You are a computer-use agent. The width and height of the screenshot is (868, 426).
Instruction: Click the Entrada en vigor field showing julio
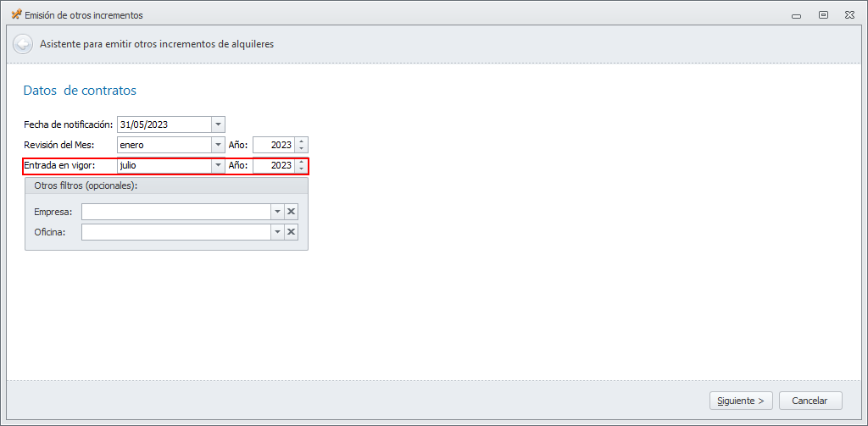coord(164,165)
